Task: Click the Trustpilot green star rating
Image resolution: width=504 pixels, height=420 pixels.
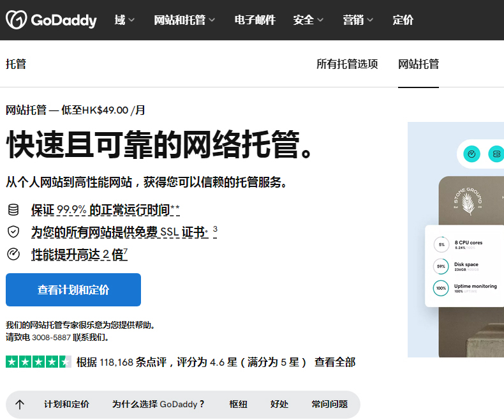Action: [38, 362]
